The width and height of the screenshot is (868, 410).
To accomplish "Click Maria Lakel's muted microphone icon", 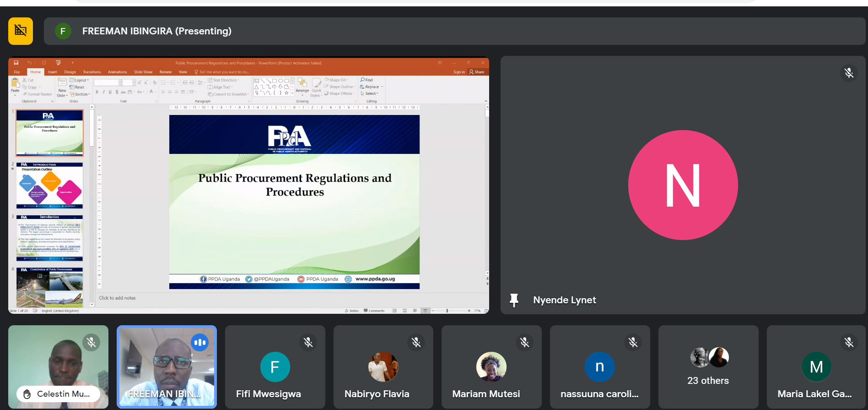I will [849, 342].
